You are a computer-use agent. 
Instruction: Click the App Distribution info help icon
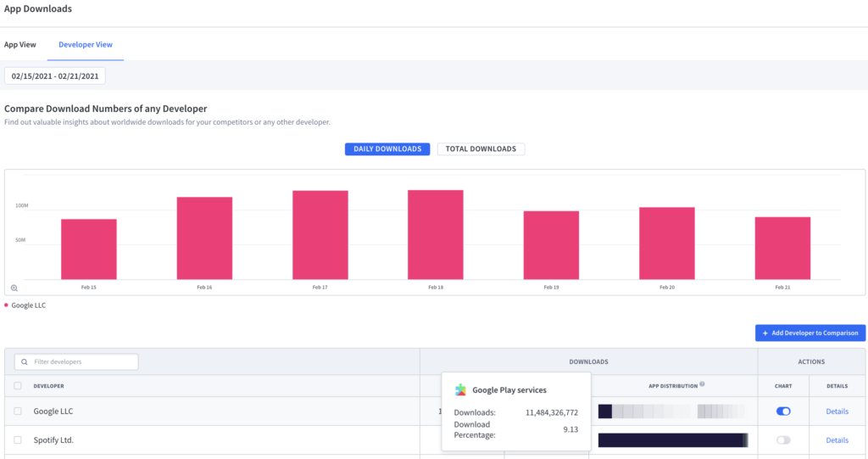pyautogui.click(x=702, y=383)
